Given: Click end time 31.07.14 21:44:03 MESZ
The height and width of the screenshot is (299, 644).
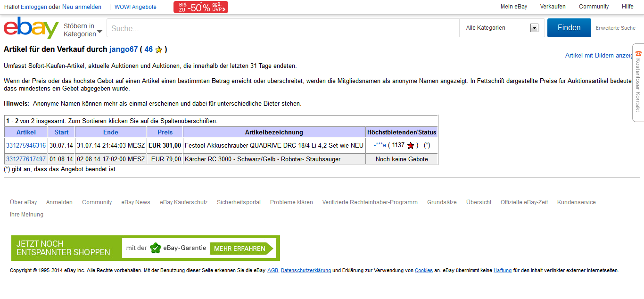Looking at the screenshot, I should coord(111,146).
